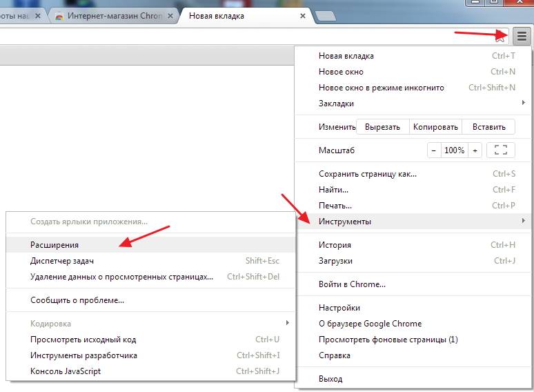Click the bookmark star icon in address bar
The height and width of the screenshot is (392, 534).
(501, 37)
